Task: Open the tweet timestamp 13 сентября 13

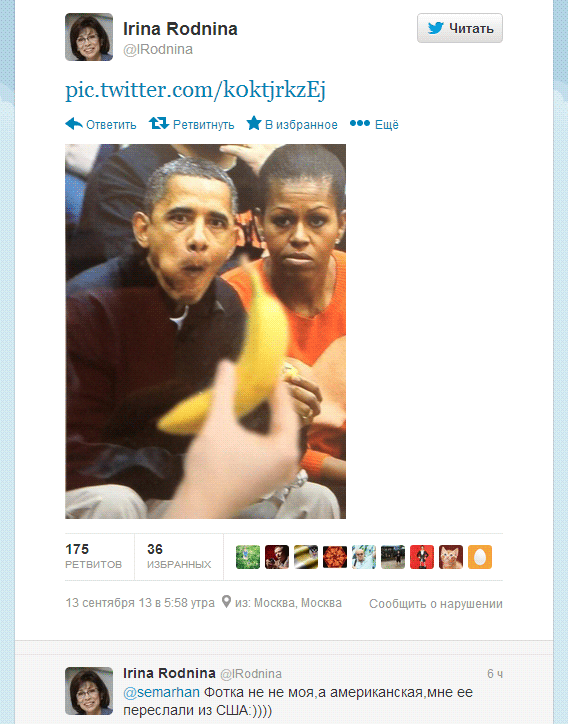Action: point(140,603)
